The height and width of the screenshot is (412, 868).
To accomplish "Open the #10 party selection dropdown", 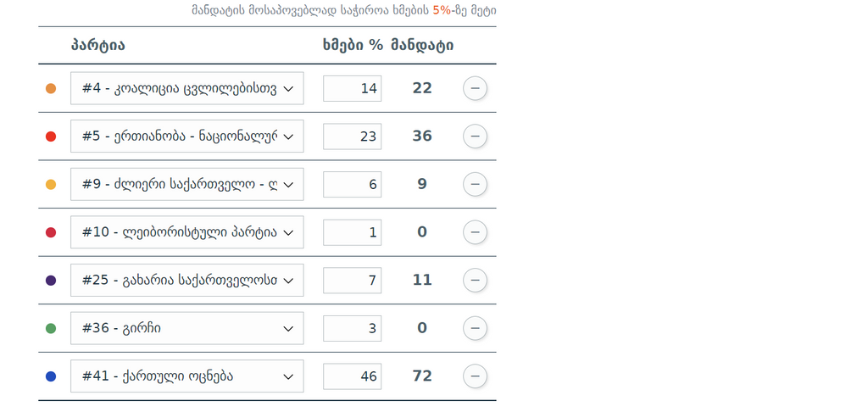I will pos(186,232).
